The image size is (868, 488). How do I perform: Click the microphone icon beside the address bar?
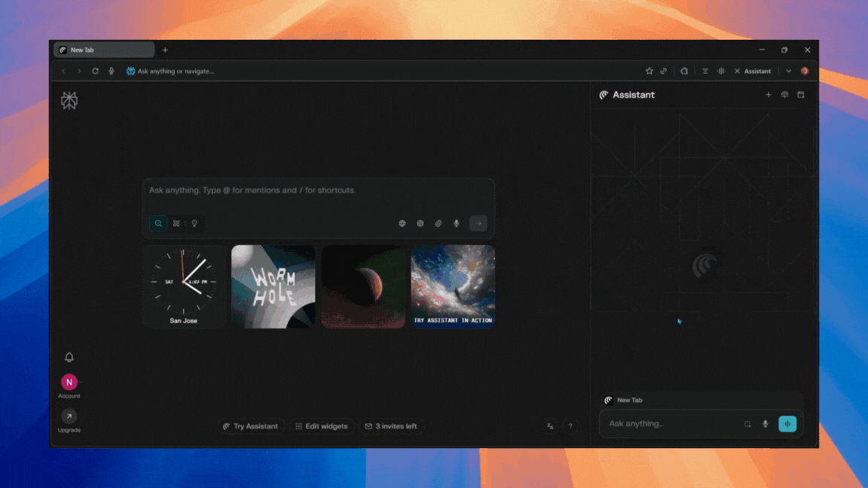112,72
